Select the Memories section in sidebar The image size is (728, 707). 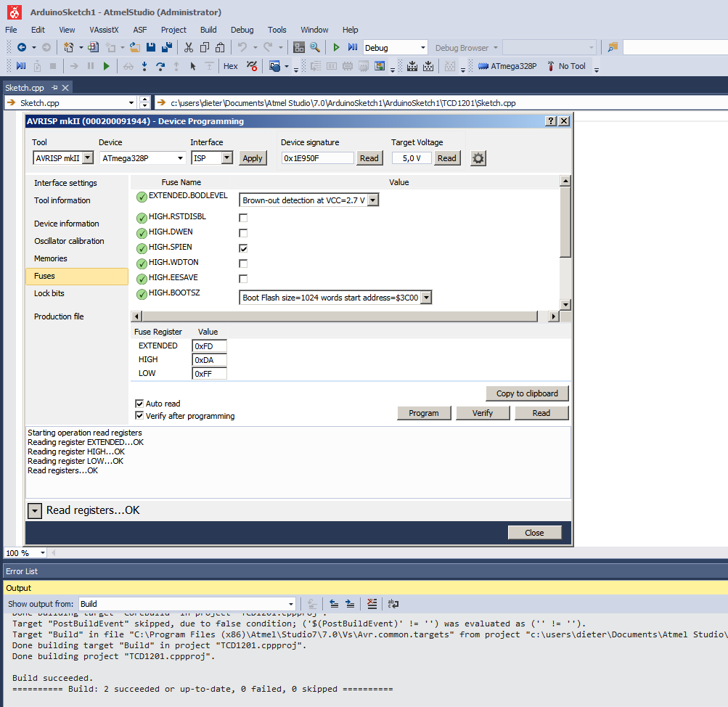pos(77,258)
